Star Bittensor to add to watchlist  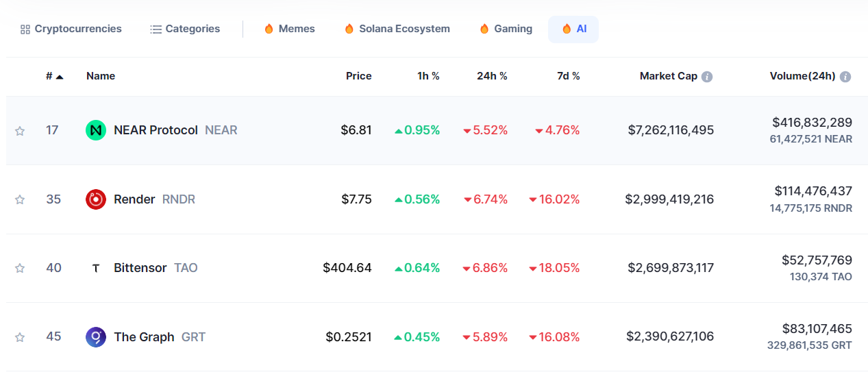20,268
